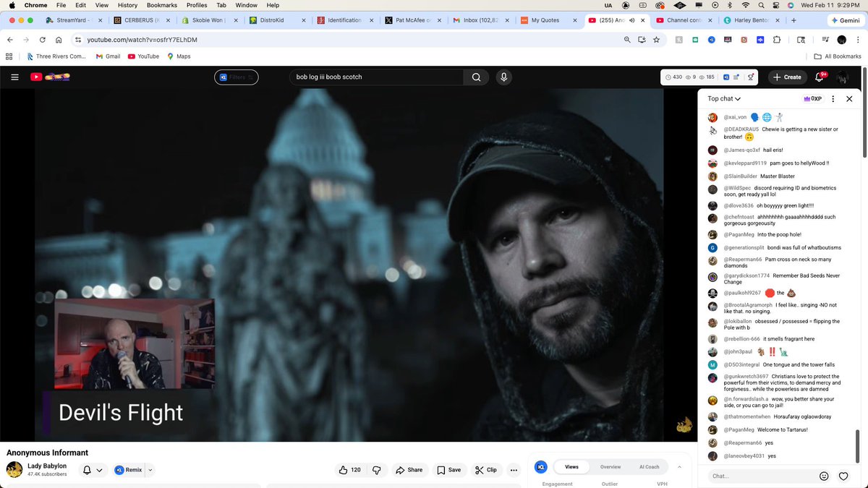Open notification bell dropdown for Lady Babylon

pyautogui.click(x=92, y=470)
